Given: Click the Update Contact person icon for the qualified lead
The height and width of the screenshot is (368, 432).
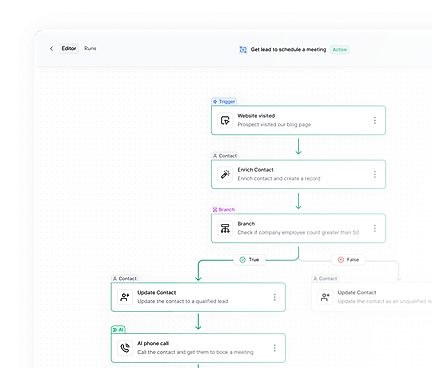Looking at the screenshot, I should (x=125, y=297).
